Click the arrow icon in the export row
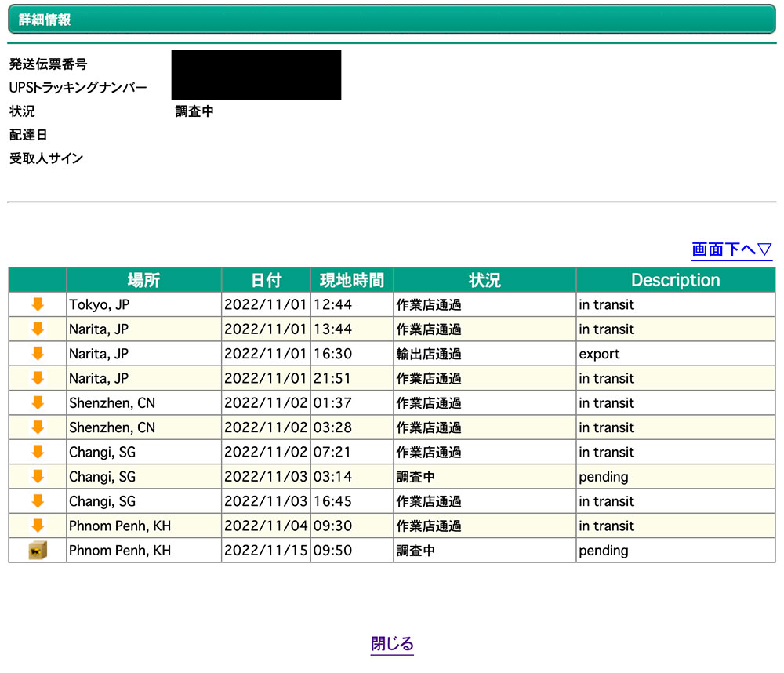784x673 pixels. pyautogui.click(x=38, y=353)
